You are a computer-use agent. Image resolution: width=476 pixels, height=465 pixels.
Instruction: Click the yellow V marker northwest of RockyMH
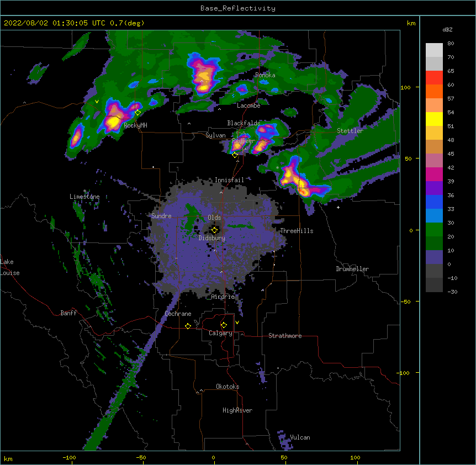point(97,102)
